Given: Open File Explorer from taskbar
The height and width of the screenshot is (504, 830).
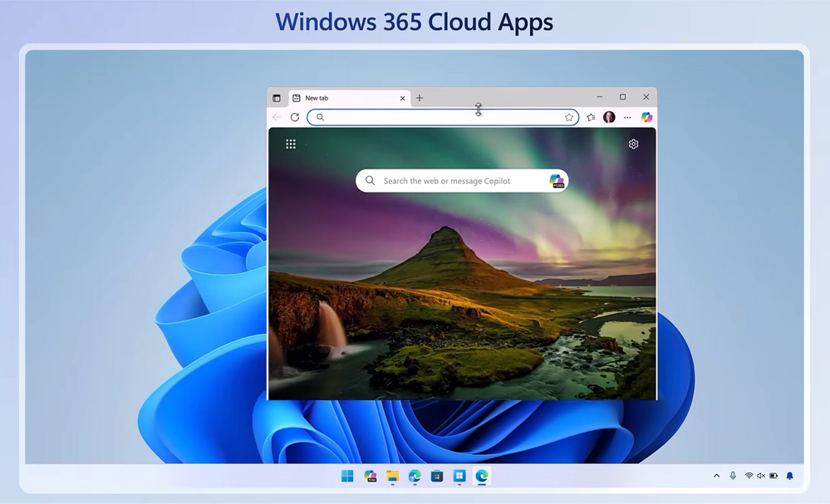Looking at the screenshot, I should point(392,476).
